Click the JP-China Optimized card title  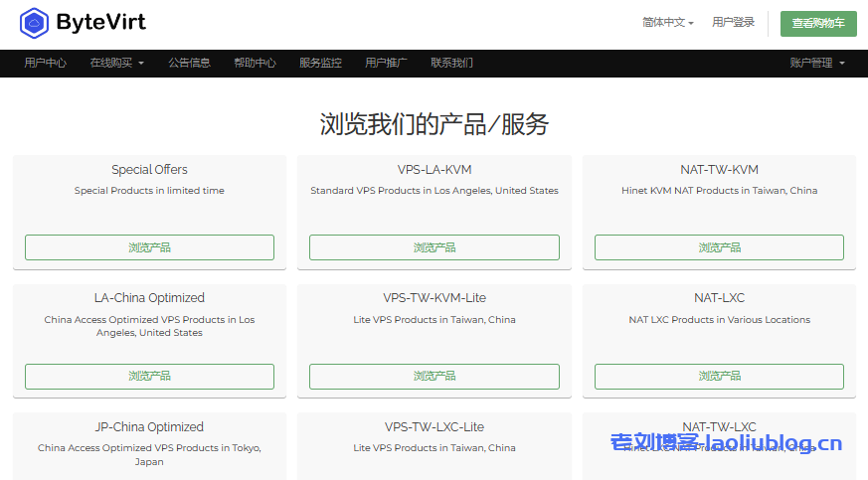coord(149,426)
